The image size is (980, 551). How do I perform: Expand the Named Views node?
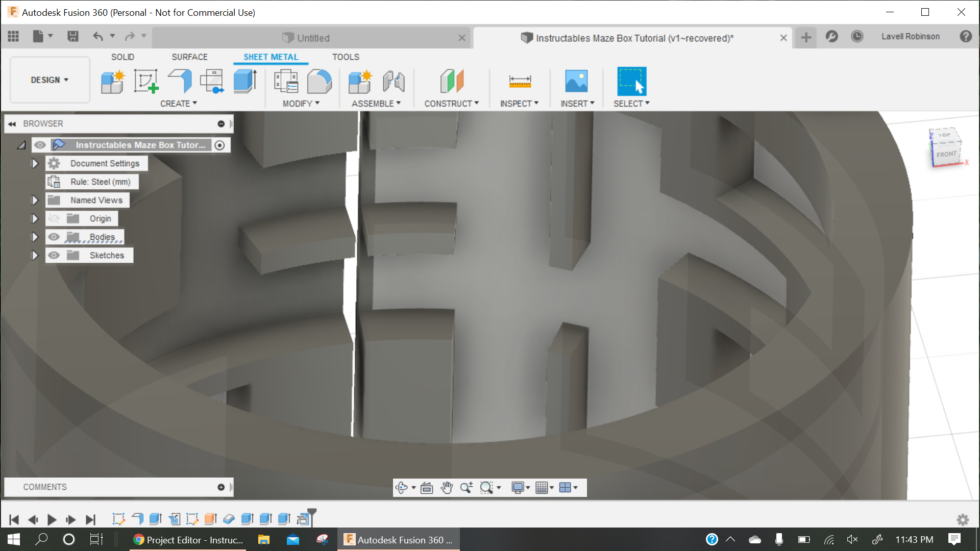[x=35, y=200]
